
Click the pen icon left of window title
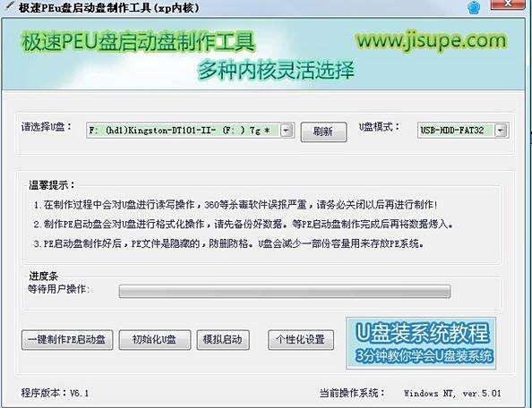pos(10,7)
